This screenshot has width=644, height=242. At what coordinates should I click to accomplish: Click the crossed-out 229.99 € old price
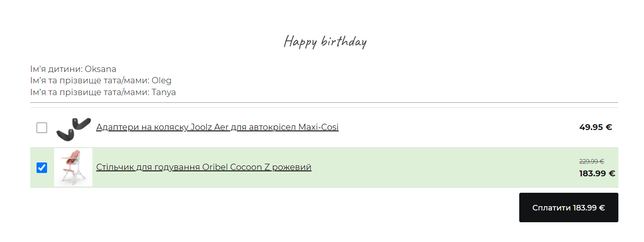pos(591,161)
